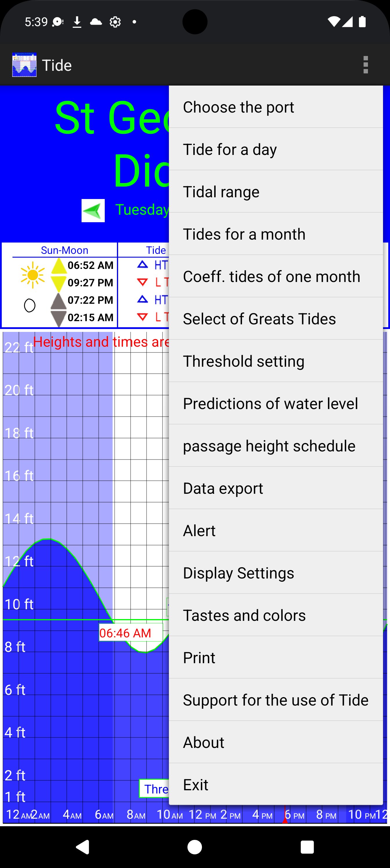Open the Tide for a day option
The height and width of the screenshot is (868, 390).
pyautogui.click(x=276, y=149)
